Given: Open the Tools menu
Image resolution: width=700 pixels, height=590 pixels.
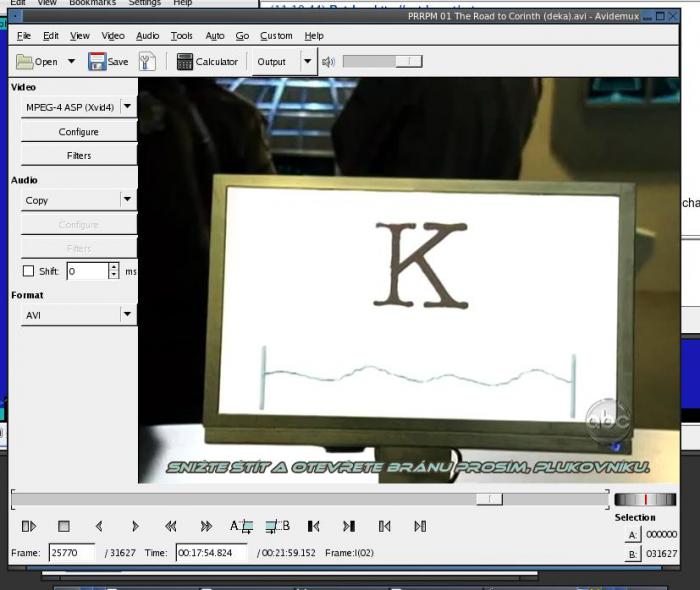Looking at the screenshot, I should point(181,36).
